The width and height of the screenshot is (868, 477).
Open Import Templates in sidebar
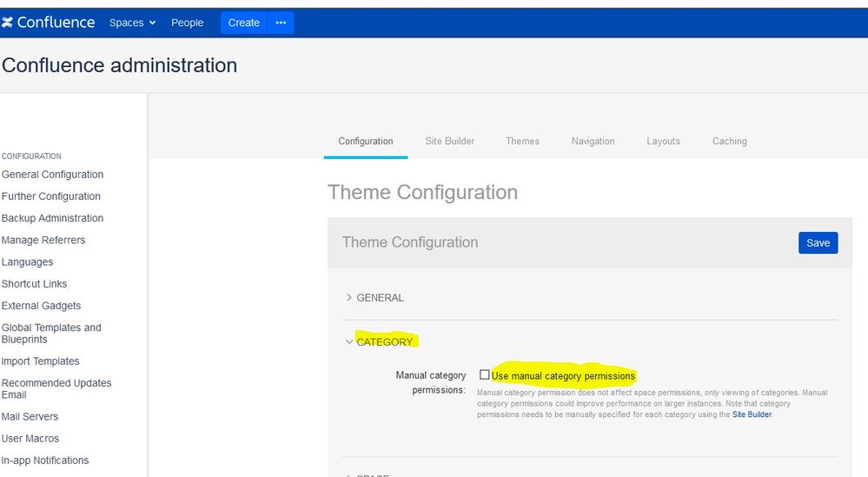(x=41, y=361)
